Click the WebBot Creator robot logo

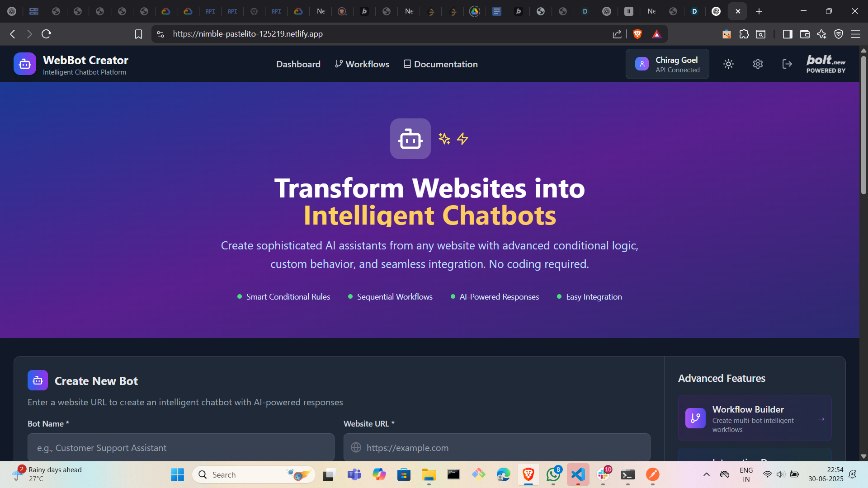(25, 64)
